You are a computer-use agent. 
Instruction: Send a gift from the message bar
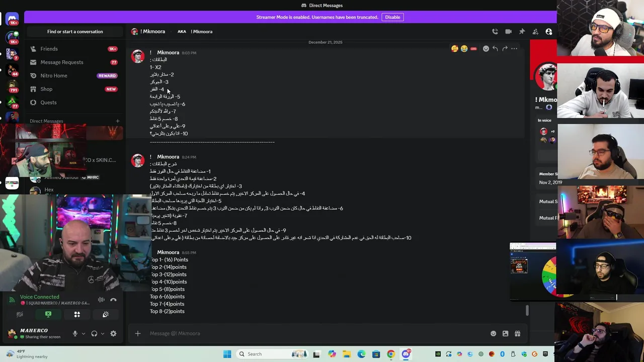pos(517,333)
